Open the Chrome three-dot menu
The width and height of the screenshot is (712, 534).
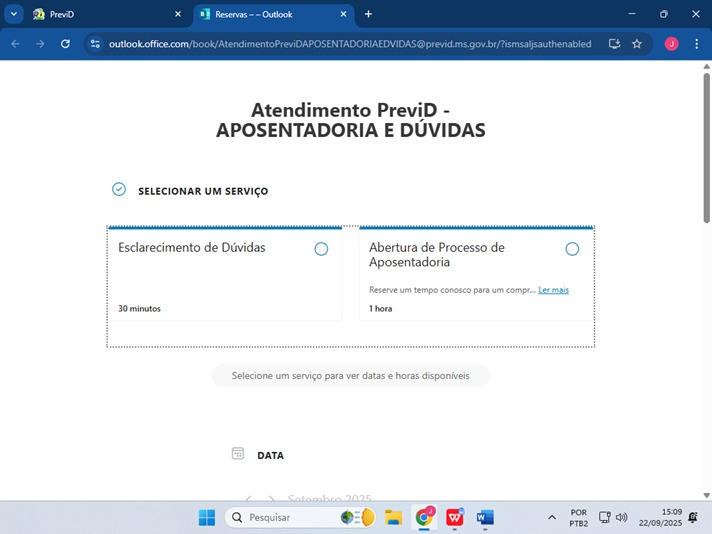697,44
